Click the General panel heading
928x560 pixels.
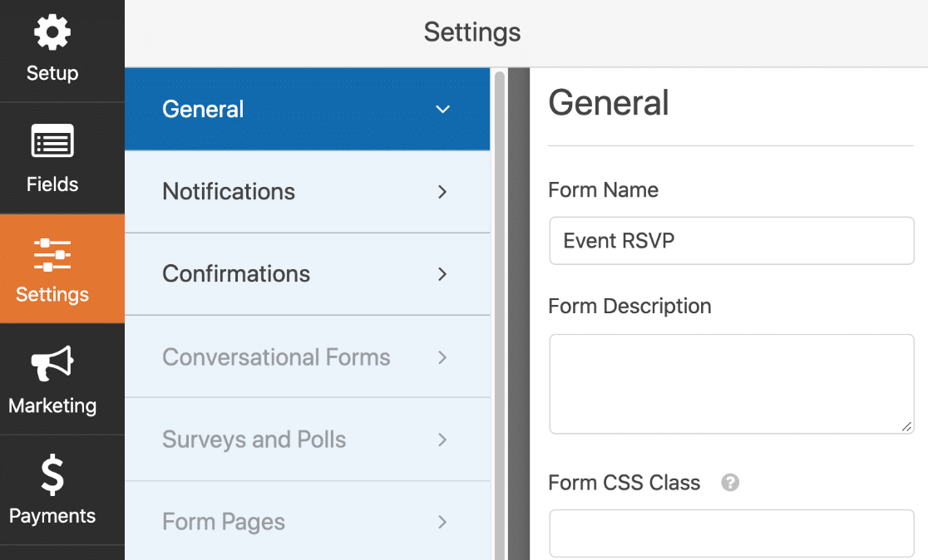click(x=609, y=103)
